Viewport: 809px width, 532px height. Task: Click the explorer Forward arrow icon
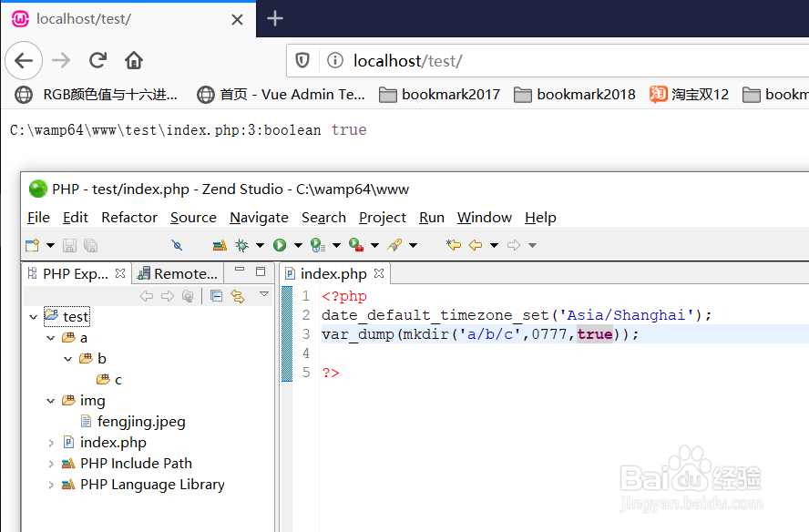168,296
